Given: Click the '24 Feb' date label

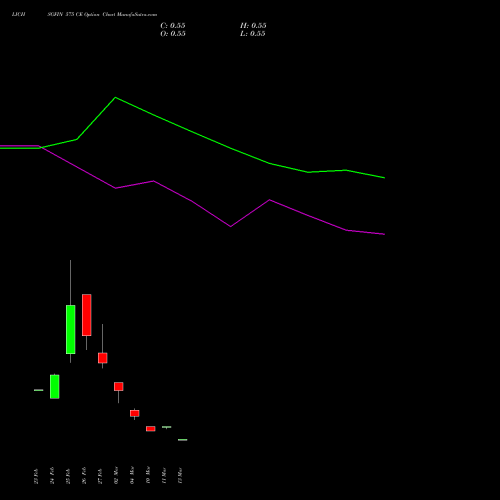Looking at the screenshot, I should pos(52,476).
